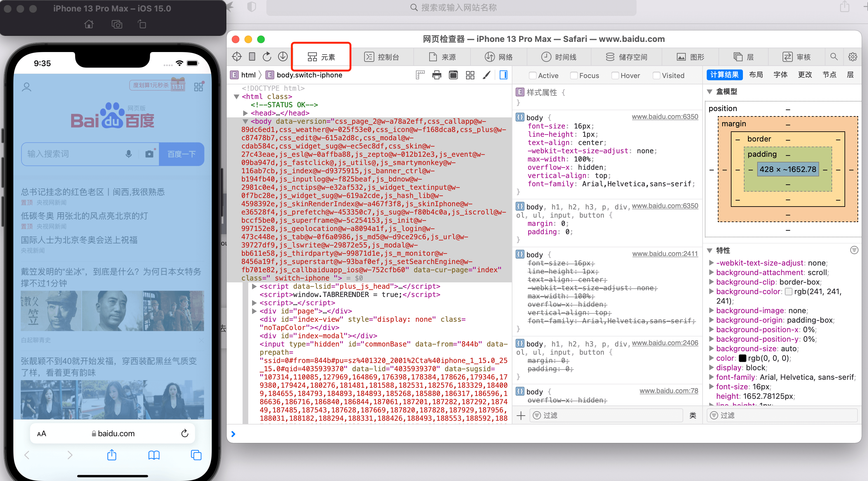Toggle the appearance screen icon in DOM toolbar
This screenshot has width=868, height=481.
point(454,75)
